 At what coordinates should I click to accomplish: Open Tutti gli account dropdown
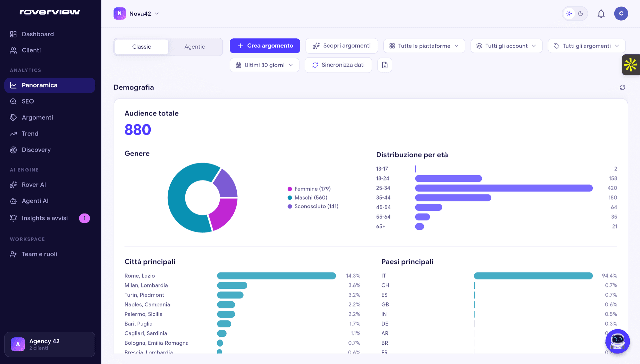coord(506,46)
